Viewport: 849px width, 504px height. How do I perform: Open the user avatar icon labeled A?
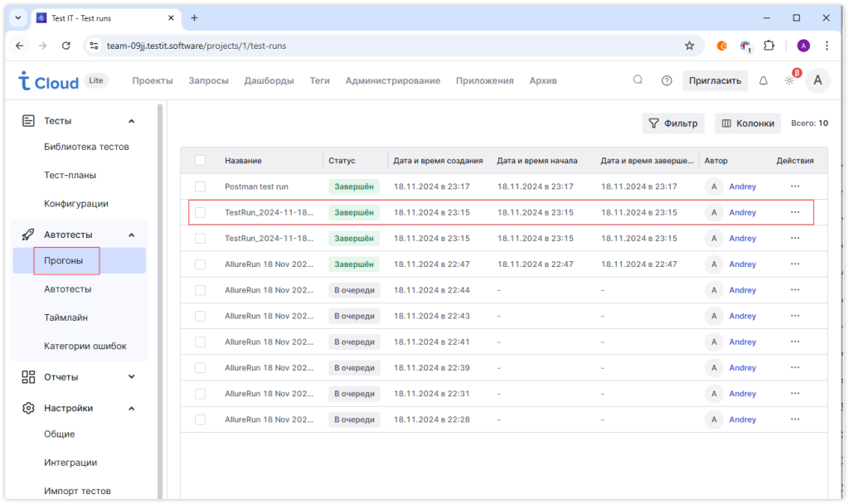818,80
